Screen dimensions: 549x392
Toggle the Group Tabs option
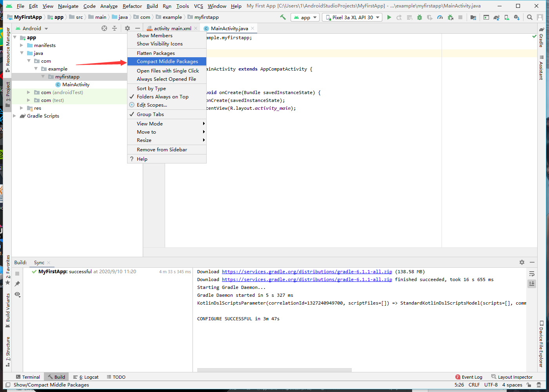tap(150, 114)
